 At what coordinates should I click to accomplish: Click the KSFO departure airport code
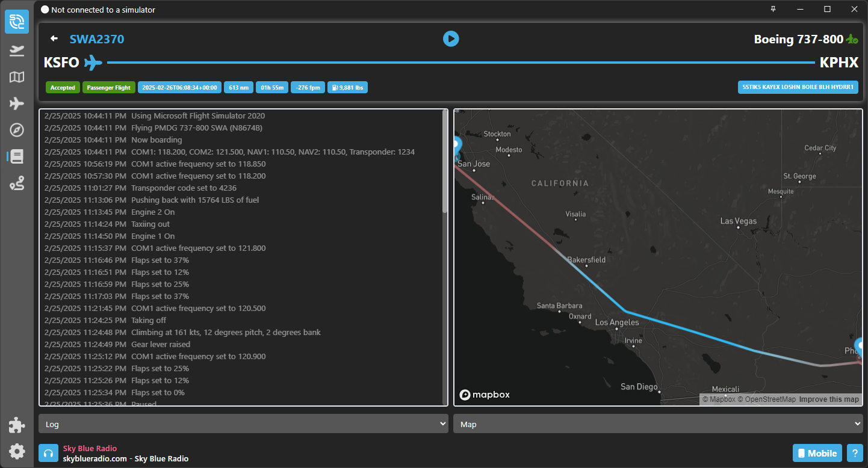click(62, 63)
